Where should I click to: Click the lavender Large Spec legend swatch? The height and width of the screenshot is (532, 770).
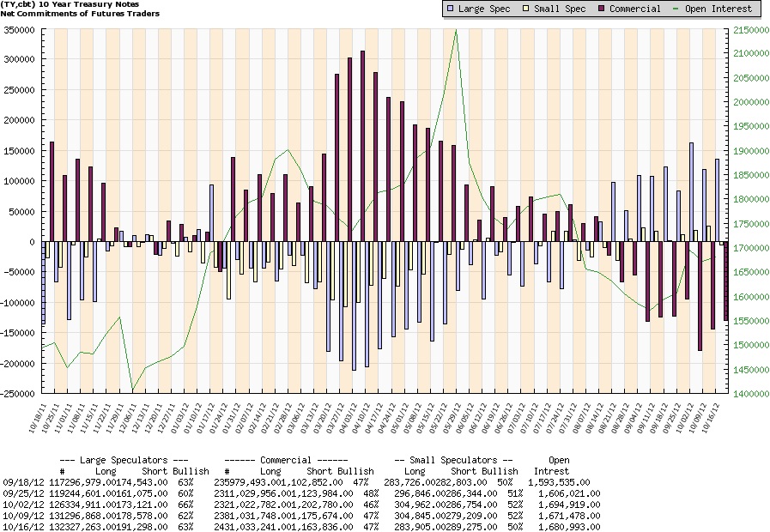(451, 9)
